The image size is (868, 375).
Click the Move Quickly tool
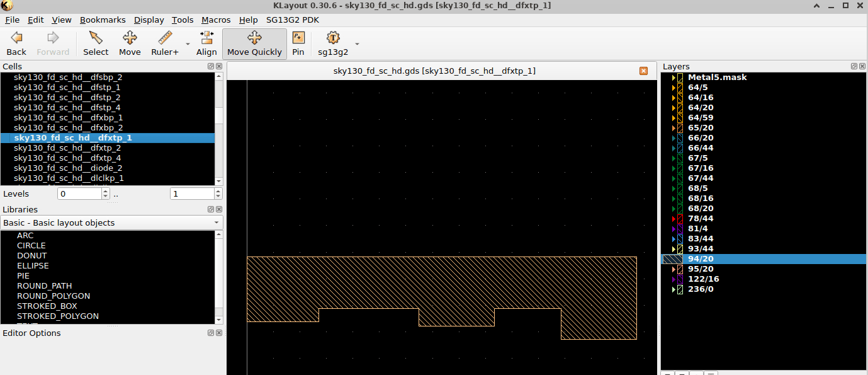[x=254, y=38]
